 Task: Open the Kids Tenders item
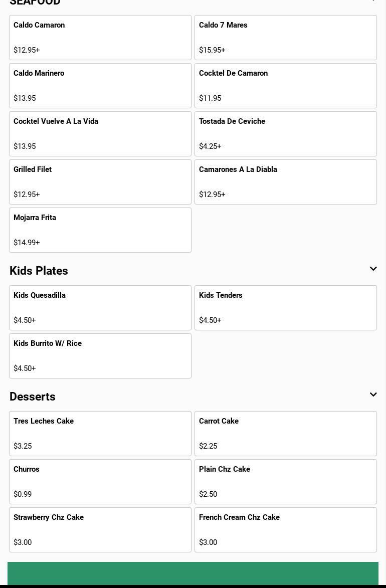(x=286, y=308)
